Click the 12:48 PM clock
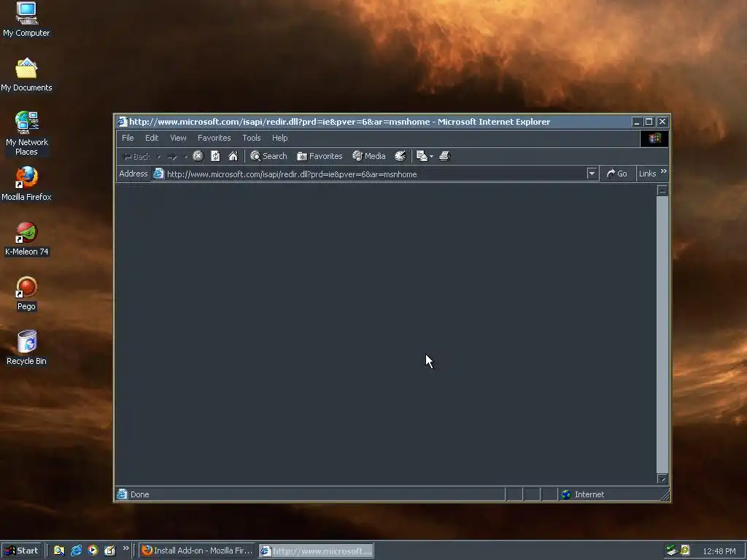Image resolution: width=747 pixels, height=560 pixels. [719, 551]
